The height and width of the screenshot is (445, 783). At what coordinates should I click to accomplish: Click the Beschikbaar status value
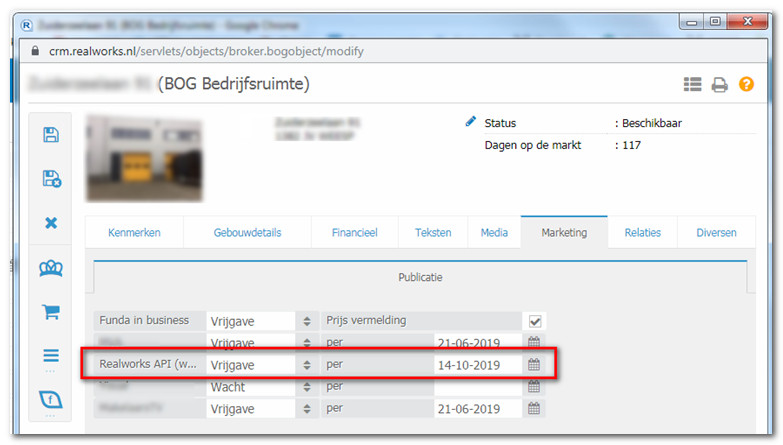(652, 123)
